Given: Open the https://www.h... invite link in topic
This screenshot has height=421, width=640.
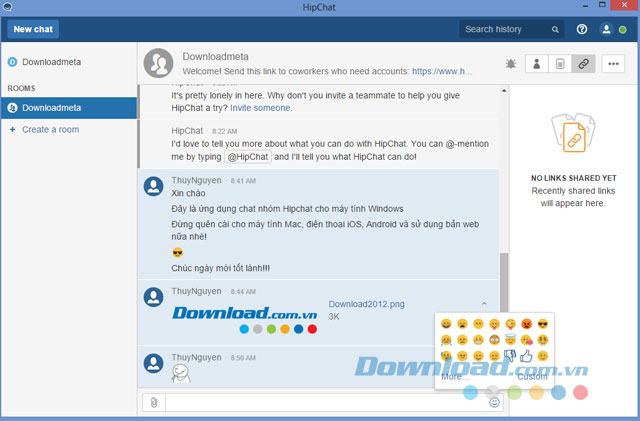Looking at the screenshot, I should pos(442,71).
